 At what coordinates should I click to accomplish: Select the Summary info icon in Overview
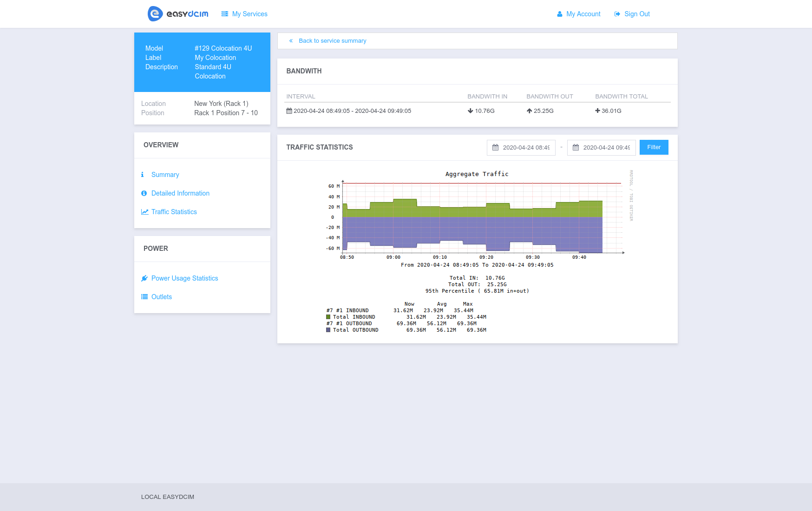click(142, 175)
